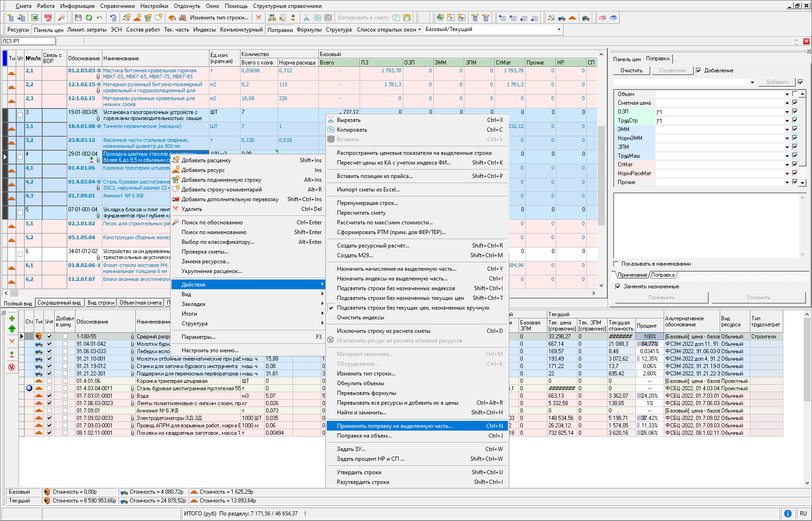Screen dimensions: 812x521
Task: Click the red circle icon in resources panel
Action: (x=12, y=367)
